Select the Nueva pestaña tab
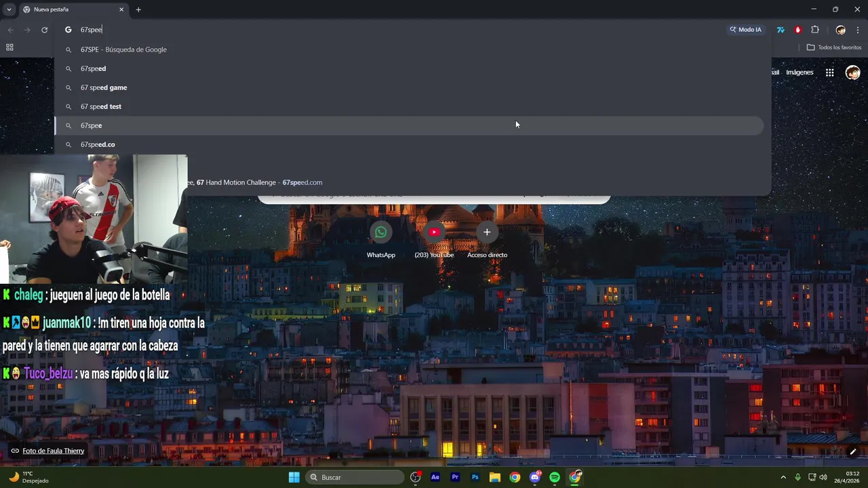 (x=73, y=9)
